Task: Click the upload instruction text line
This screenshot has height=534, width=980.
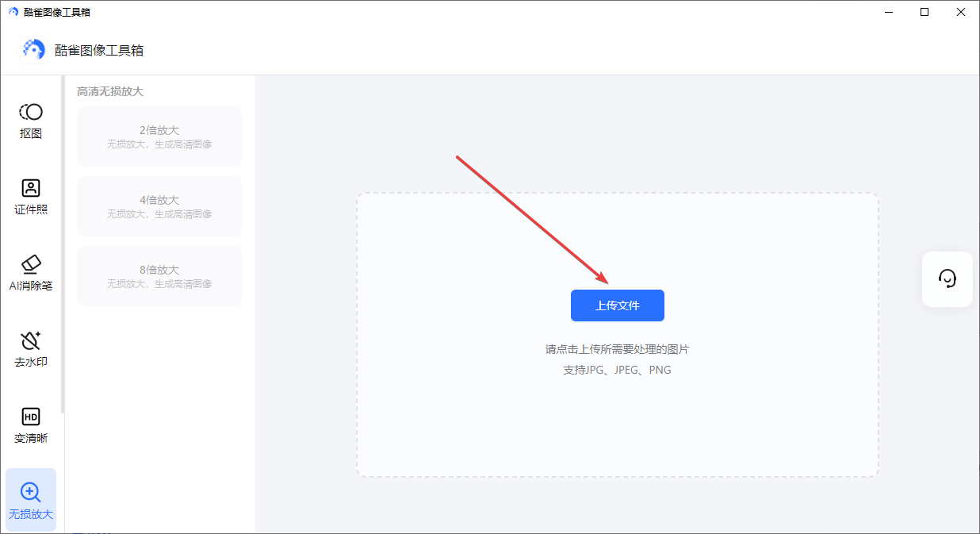Action: (x=618, y=350)
